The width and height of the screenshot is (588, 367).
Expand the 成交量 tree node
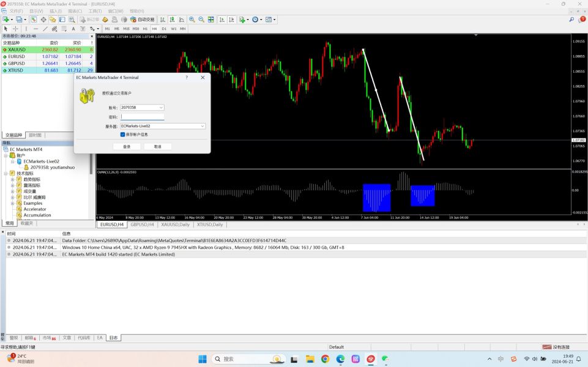coord(12,191)
